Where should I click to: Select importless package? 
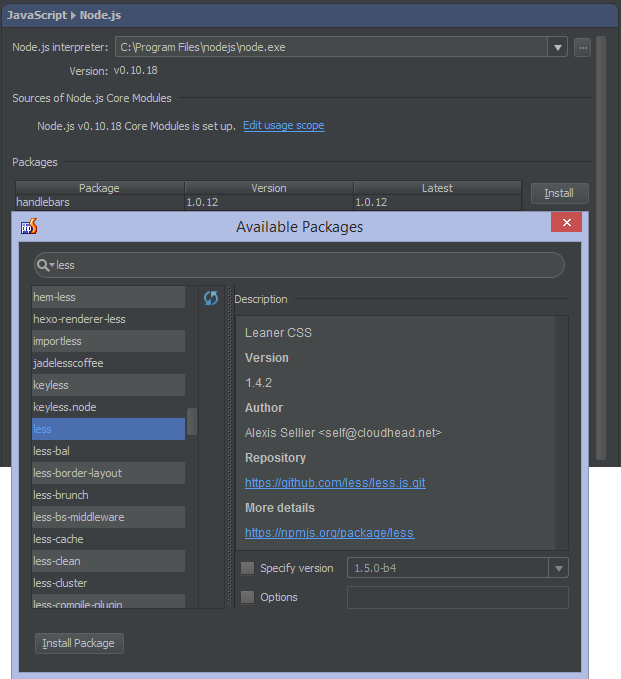(x=108, y=341)
